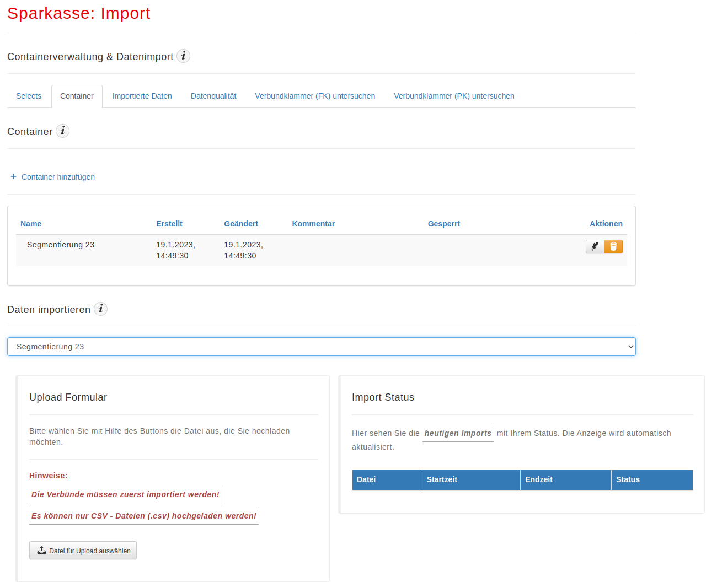Viewport: 717px width, 588px height.
Task: Click the Hinweise: heading
Action: coord(49,476)
